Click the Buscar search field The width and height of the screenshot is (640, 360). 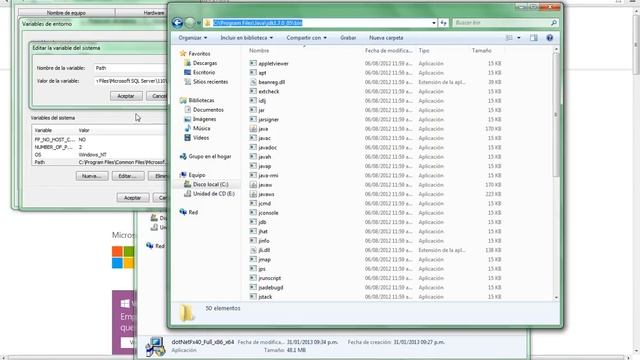point(505,23)
